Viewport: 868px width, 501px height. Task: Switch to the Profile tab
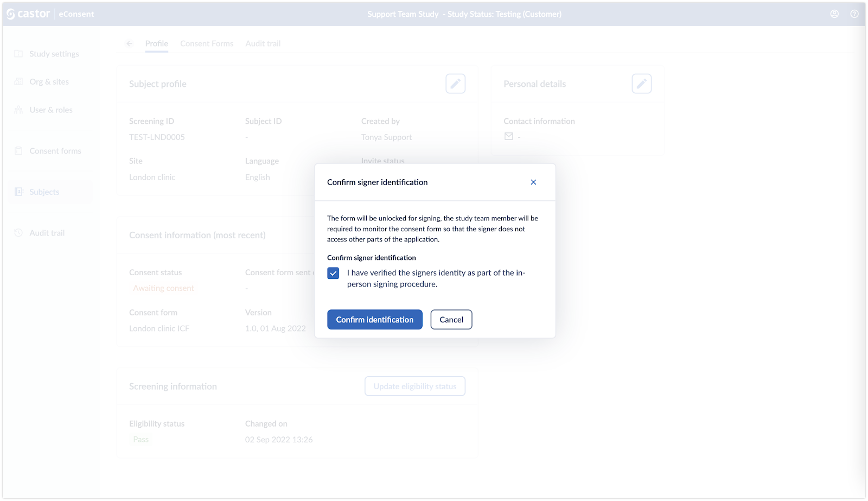coord(156,44)
